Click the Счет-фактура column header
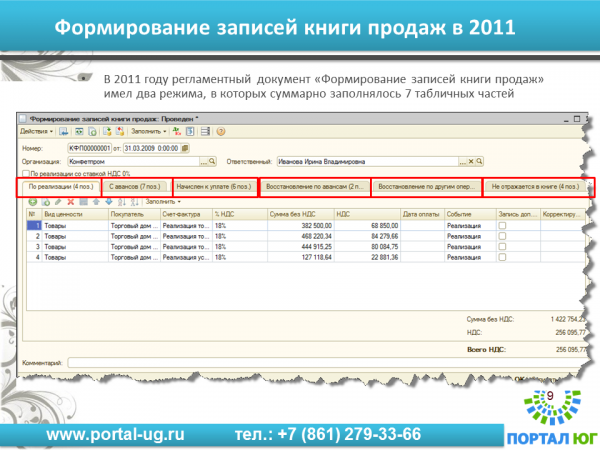This screenshot has width=600, height=450. (x=186, y=214)
